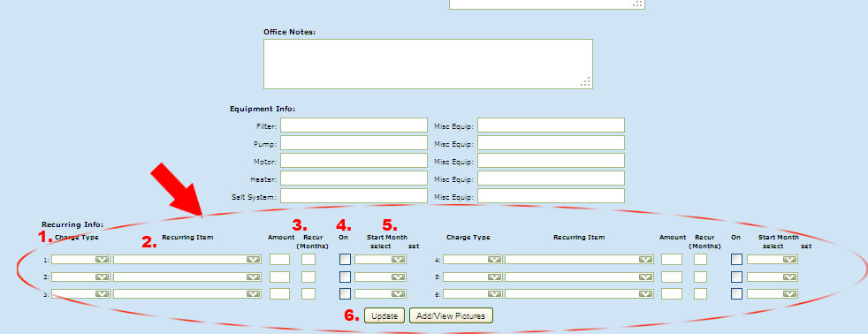Click the Amount field in row 4
Image resolution: width=868 pixels, height=334 pixels.
pyautogui.click(x=672, y=260)
